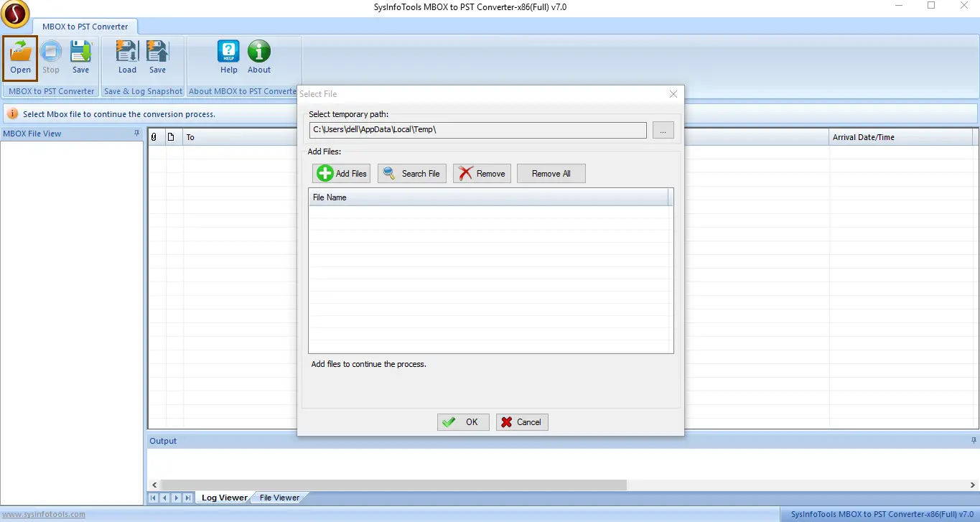The height and width of the screenshot is (522, 980).
Task: Browse for a temporary path folder
Action: point(663,130)
